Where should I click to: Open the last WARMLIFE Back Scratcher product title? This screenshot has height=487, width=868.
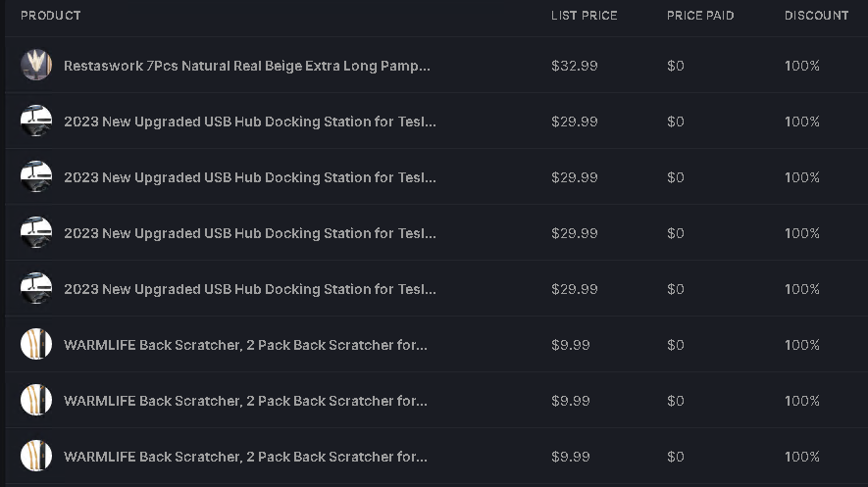(245, 457)
